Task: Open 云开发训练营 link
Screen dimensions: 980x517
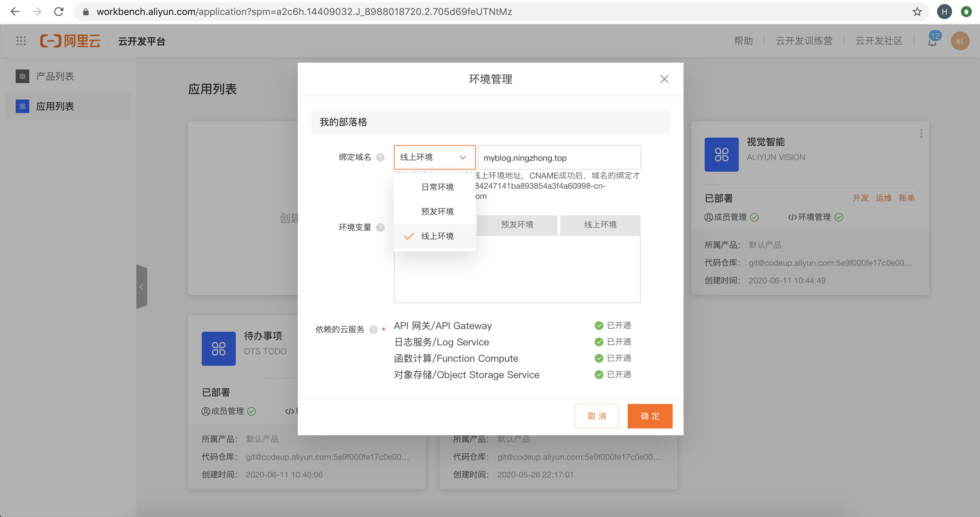Action: coord(804,41)
